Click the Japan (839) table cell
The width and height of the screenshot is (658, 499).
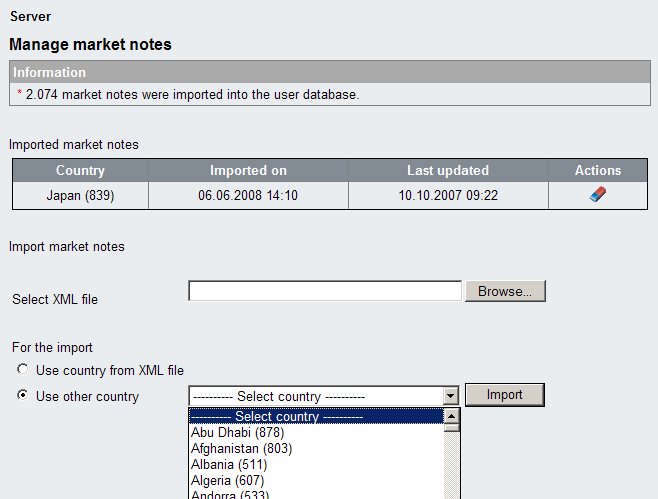80,196
